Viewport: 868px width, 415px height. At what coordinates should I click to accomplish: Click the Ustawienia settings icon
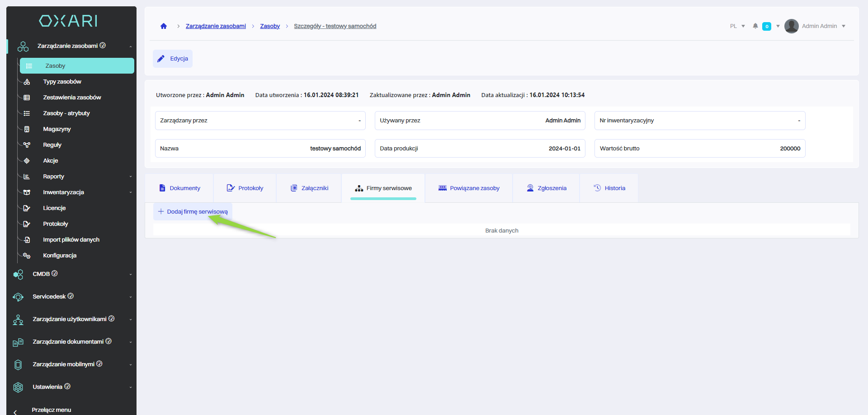point(18,387)
